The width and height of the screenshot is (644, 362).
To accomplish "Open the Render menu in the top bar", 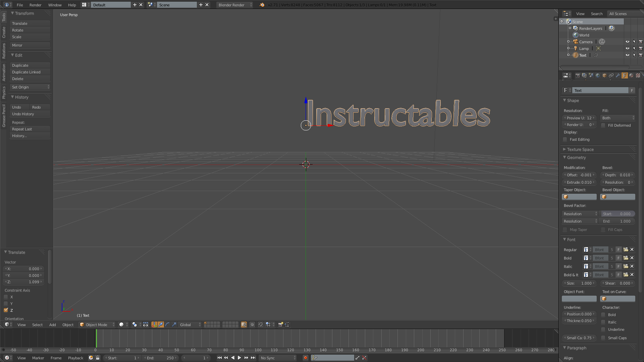I will click(35, 5).
